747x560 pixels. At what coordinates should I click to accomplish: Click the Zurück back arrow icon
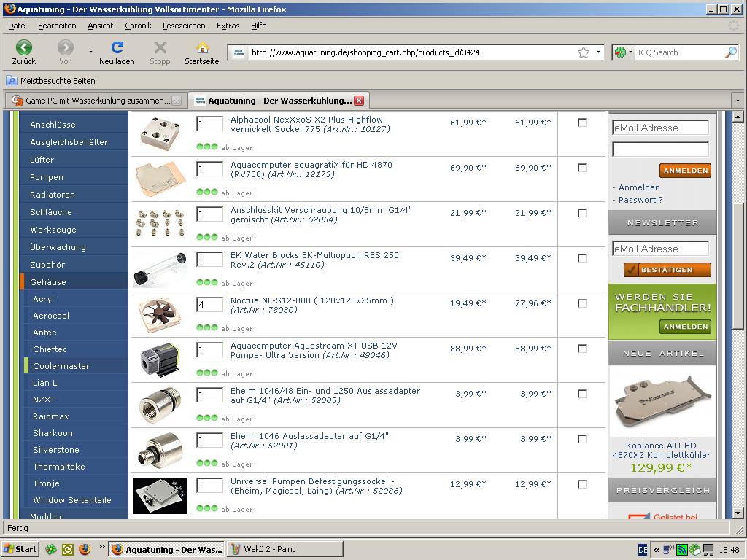24,47
